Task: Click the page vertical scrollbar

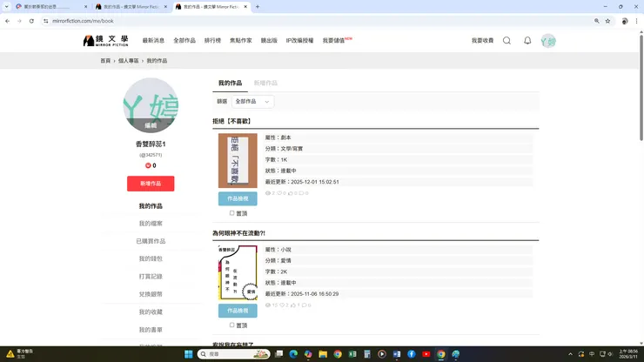Action: pyautogui.click(x=641, y=88)
